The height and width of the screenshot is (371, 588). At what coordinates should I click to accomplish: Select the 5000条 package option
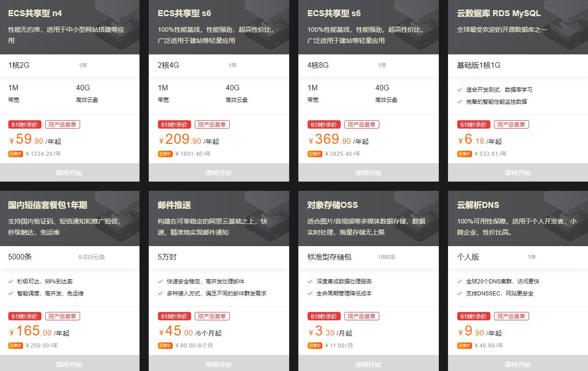click(20, 257)
